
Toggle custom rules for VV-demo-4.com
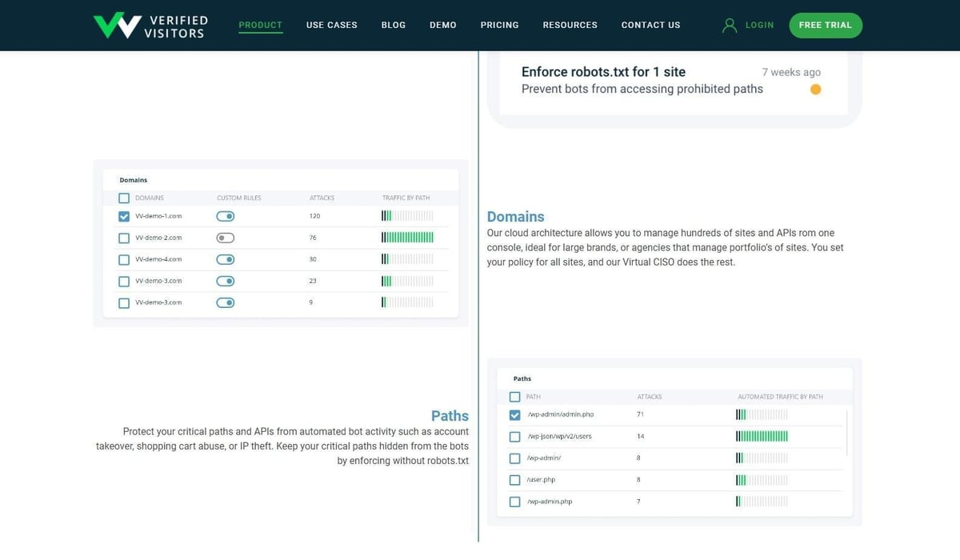(x=226, y=259)
